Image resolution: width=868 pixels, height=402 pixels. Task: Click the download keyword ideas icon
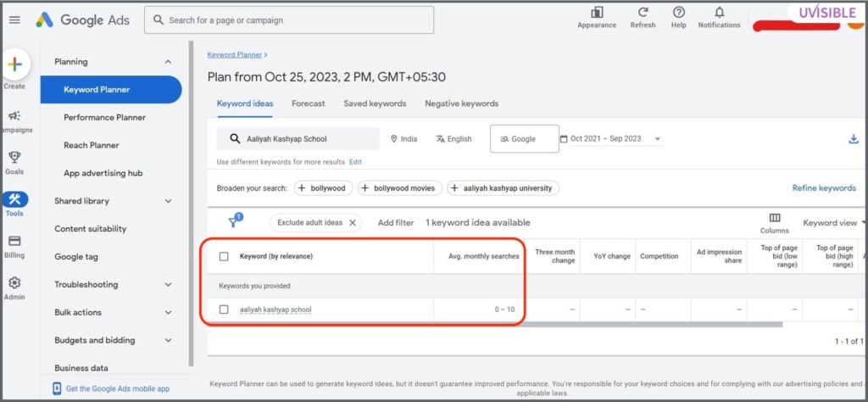click(853, 139)
